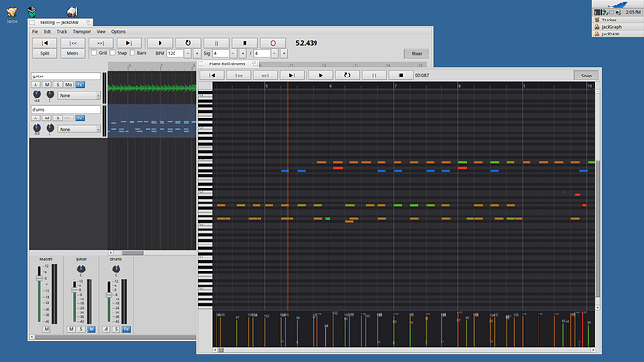Open the File menu

pyautogui.click(x=35, y=31)
